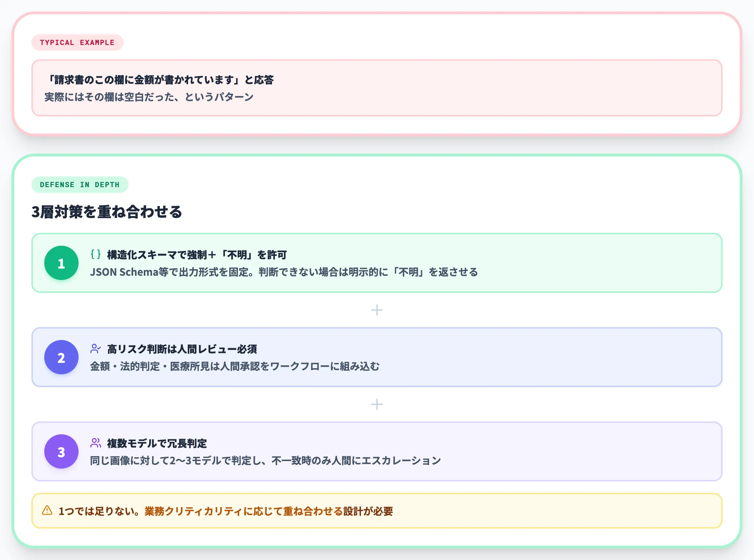
Task: Click the purple circle numbered 3
Action: [61, 452]
